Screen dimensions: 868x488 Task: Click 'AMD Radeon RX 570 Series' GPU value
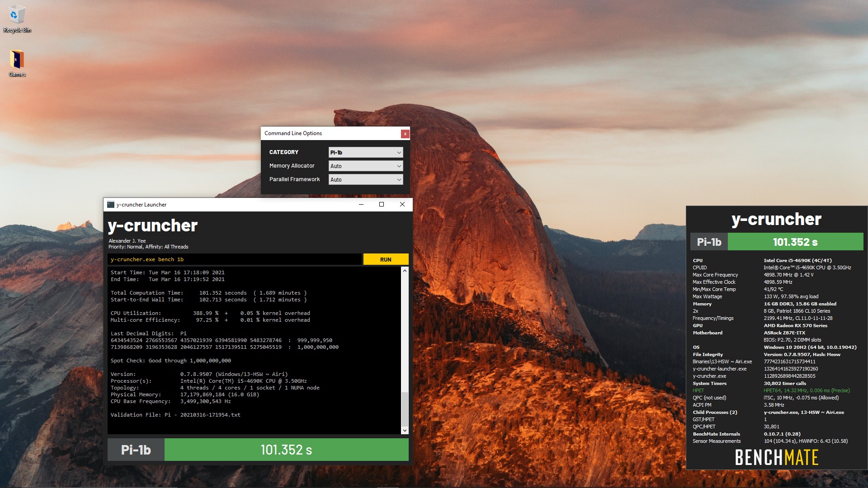pos(795,325)
